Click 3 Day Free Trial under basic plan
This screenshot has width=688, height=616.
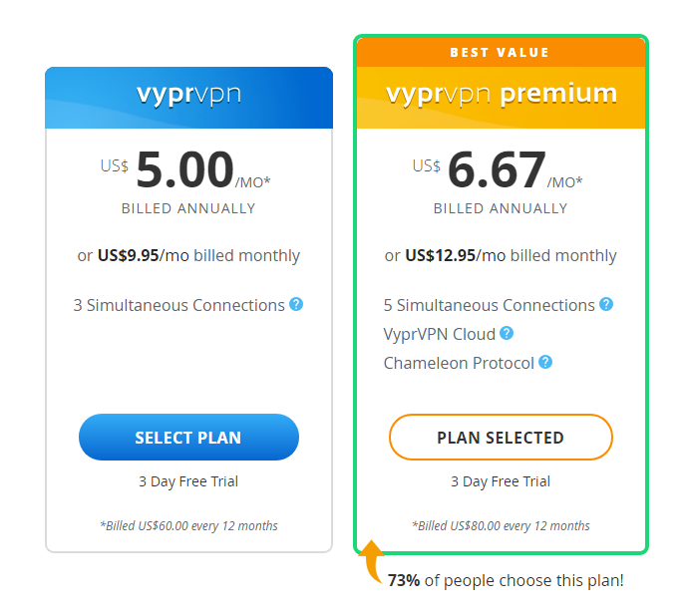[188, 481]
